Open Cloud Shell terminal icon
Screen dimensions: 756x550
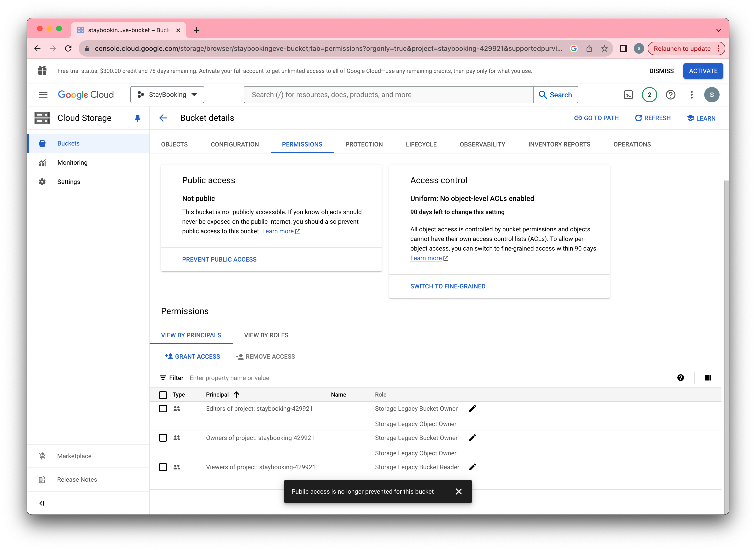click(x=628, y=95)
